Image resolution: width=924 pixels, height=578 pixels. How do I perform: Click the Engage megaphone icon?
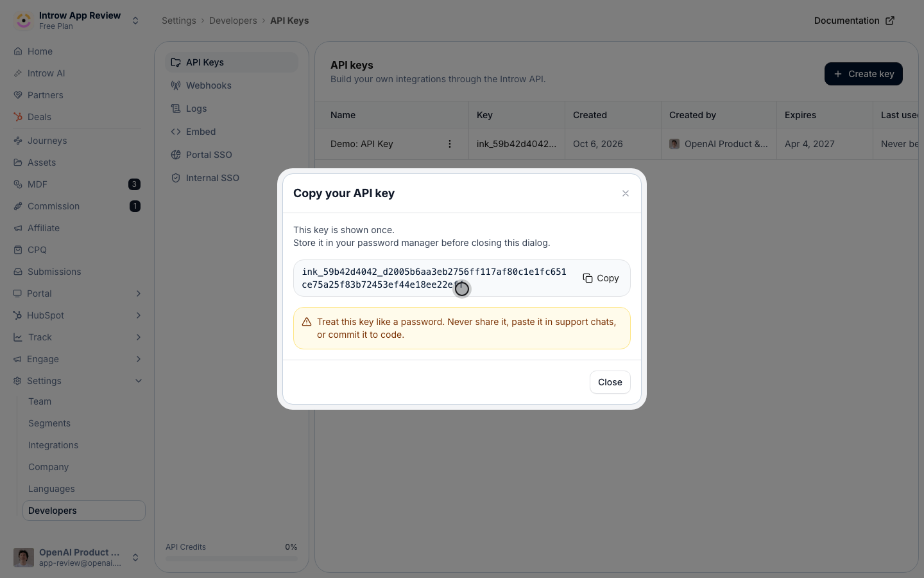[x=17, y=359]
